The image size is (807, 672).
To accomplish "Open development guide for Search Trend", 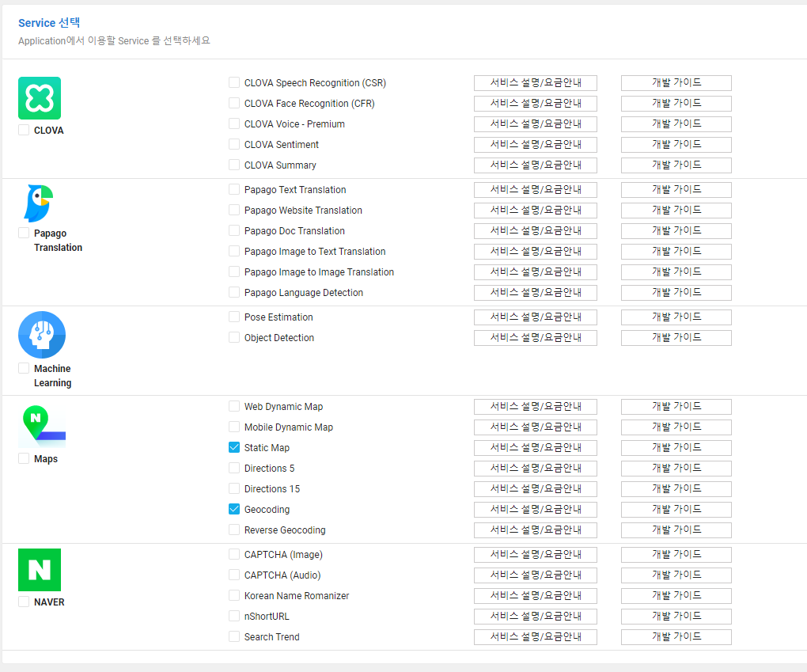I will tap(676, 637).
